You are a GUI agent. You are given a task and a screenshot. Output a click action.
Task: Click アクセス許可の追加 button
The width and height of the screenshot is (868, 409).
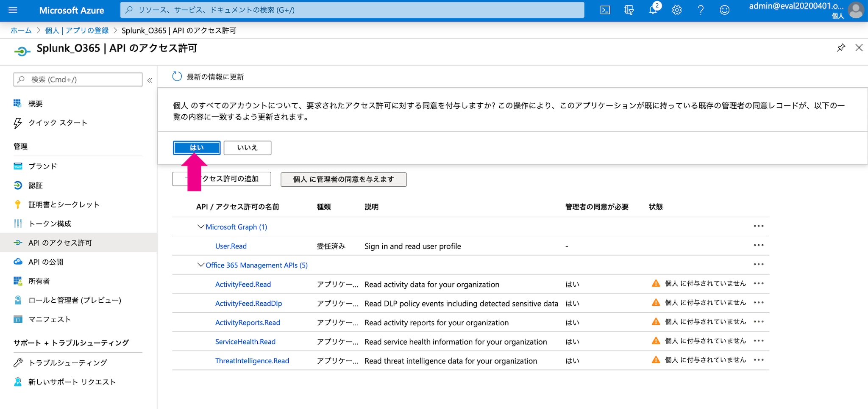(222, 179)
